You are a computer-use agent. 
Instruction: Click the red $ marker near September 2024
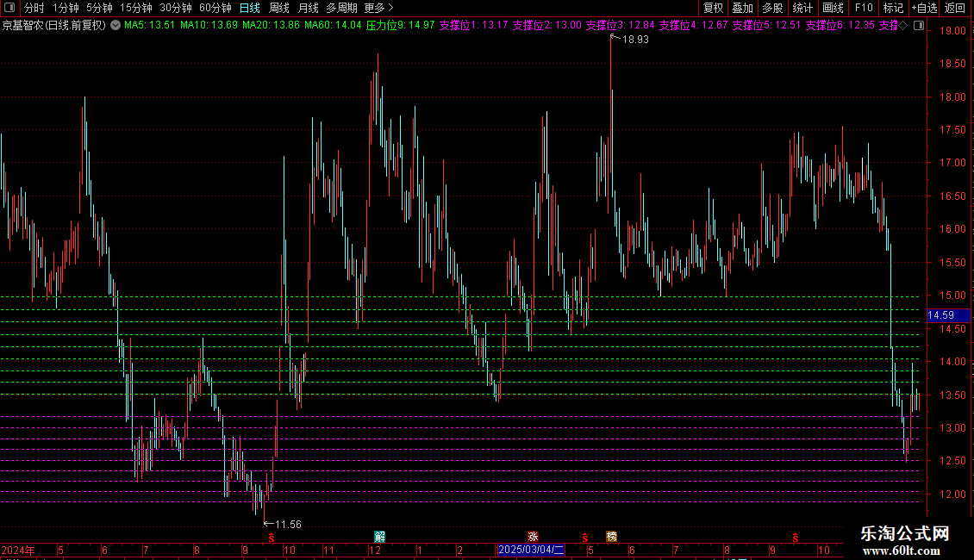[271, 538]
